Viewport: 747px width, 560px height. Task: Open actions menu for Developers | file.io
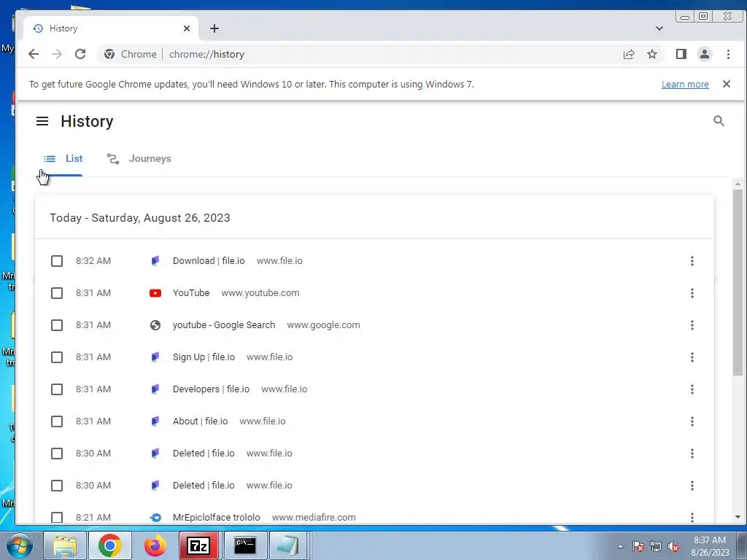(692, 389)
